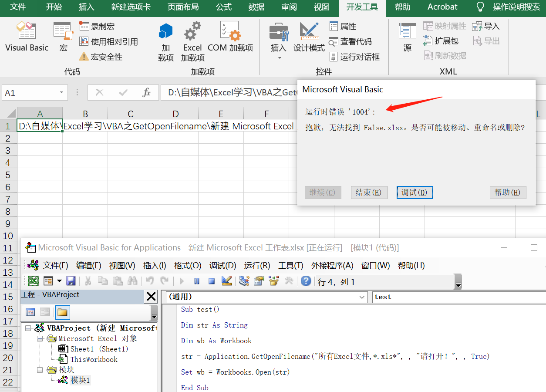
Task: Click the VBA Save icon
Action: pos(71,281)
